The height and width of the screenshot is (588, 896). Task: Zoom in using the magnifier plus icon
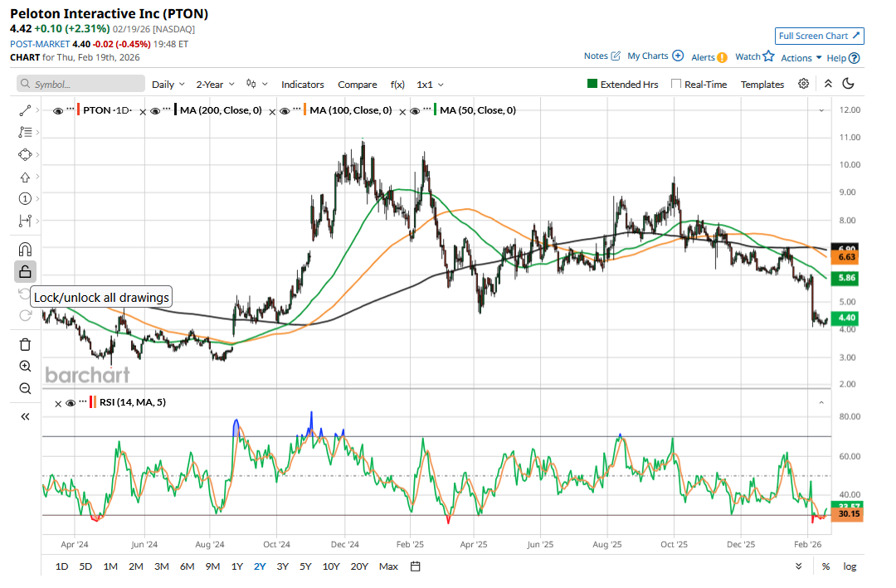pos(25,366)
